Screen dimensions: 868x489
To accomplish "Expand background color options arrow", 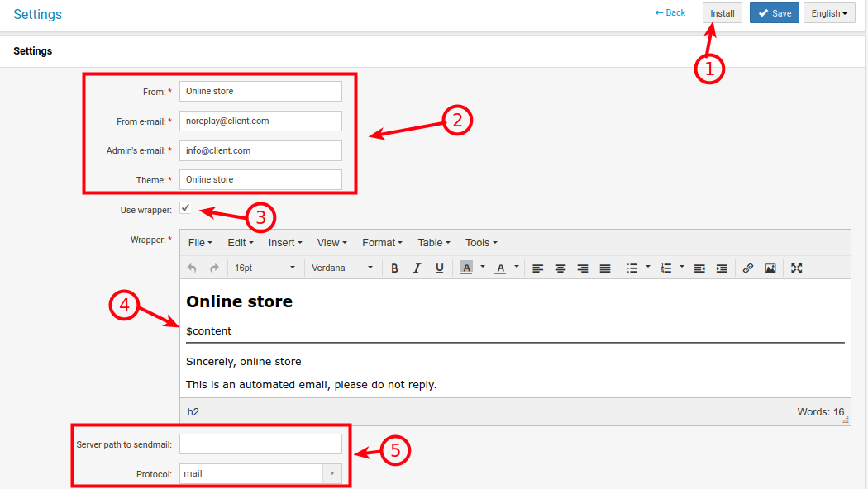I will [x=483, y=267].
